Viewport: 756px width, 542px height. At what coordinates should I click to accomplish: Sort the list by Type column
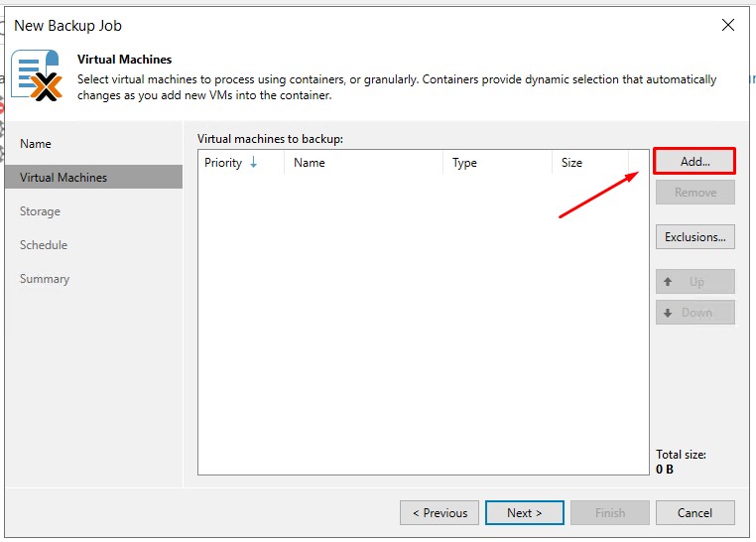pos(496,163)
